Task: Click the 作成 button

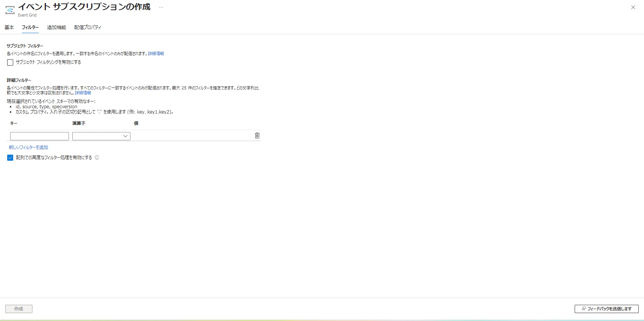Action: click(19, 309)
